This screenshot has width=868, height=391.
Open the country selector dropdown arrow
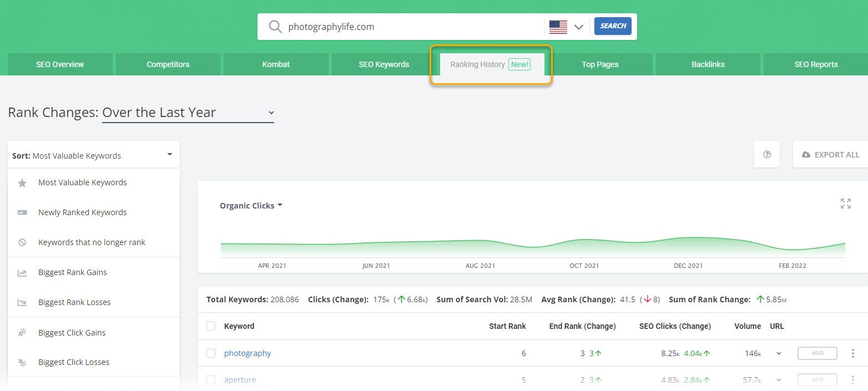(x=579, y=27)
